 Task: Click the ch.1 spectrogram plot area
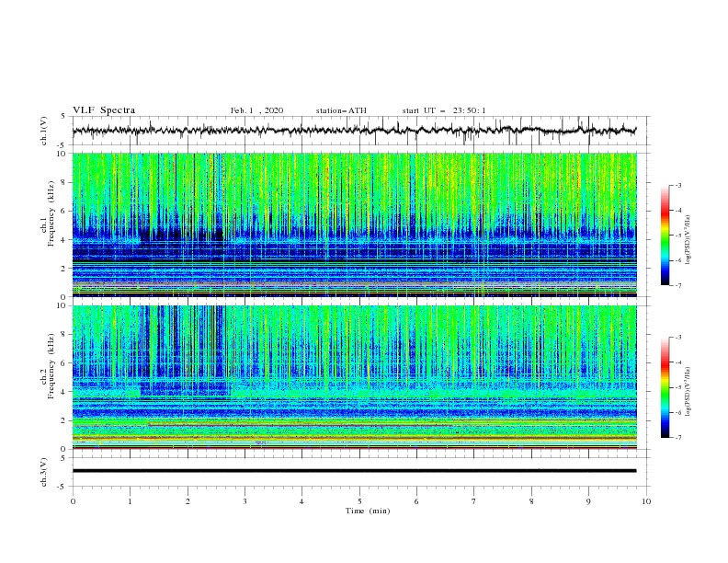(355, 224)
